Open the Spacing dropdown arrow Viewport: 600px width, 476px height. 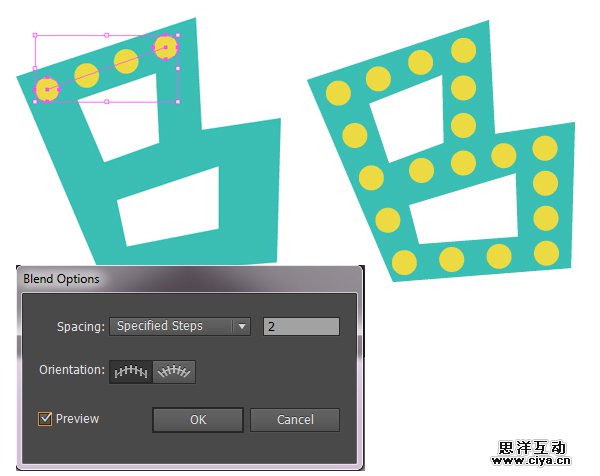point(242,326)
